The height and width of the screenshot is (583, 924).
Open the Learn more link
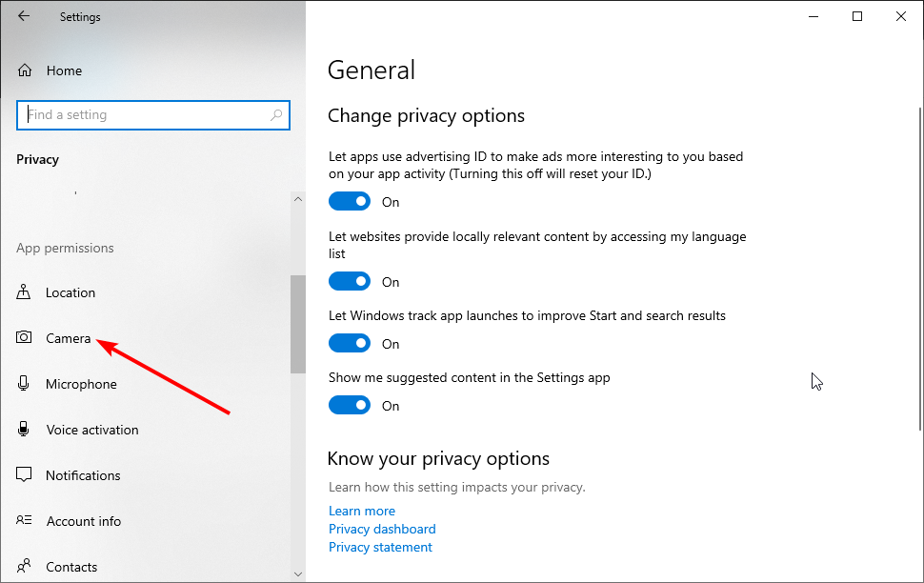tap(362, 511)
